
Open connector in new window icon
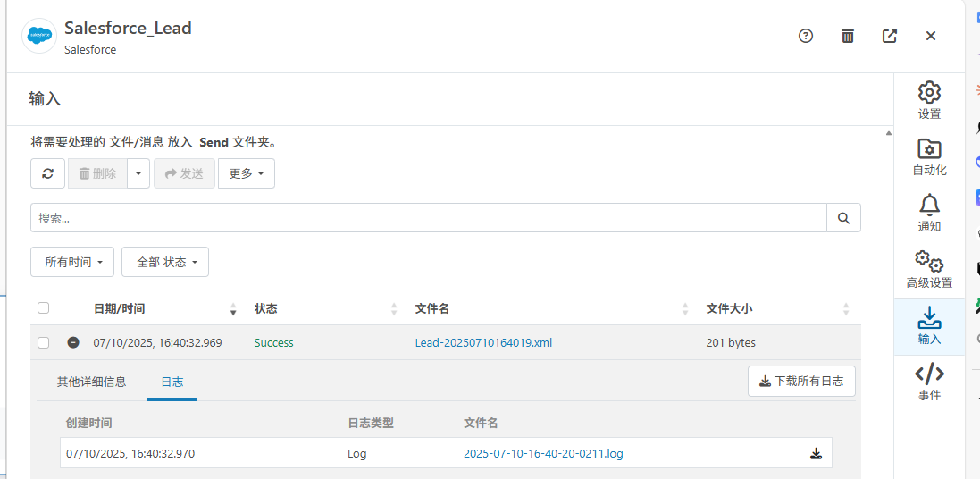890,36
